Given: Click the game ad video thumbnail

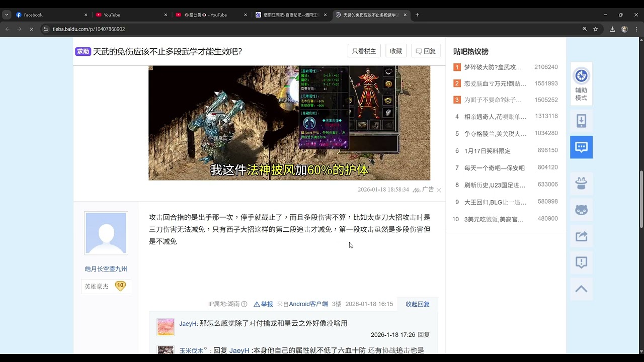Looking at the screenshot, I should [x=289, y=123].
